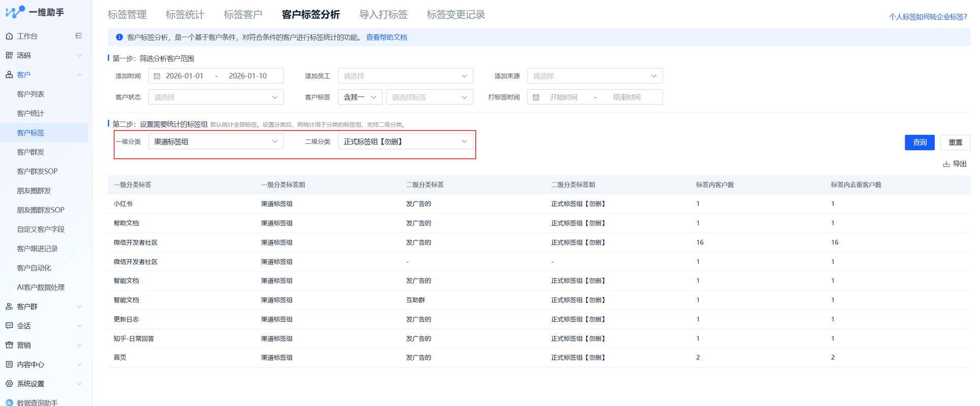Image resolution: width=980 pixels, height=406 pixels.
Task: Click the calendar icon in 添加时间 field
Action: [157, 76]
